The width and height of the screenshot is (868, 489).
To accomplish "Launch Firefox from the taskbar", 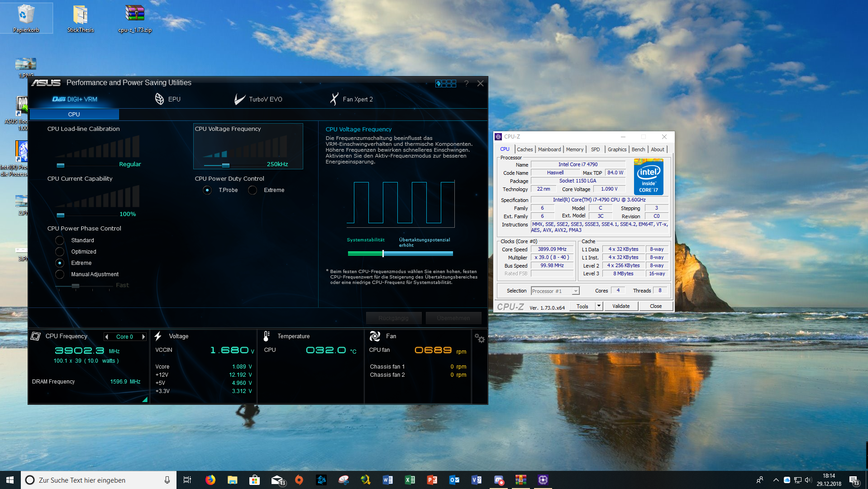I will tap(210, 480).
